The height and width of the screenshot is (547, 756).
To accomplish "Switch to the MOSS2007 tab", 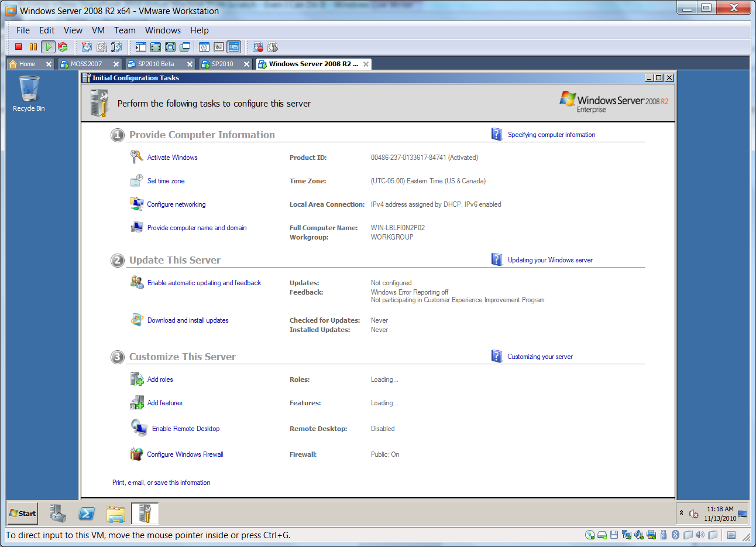I will point(86,64).
